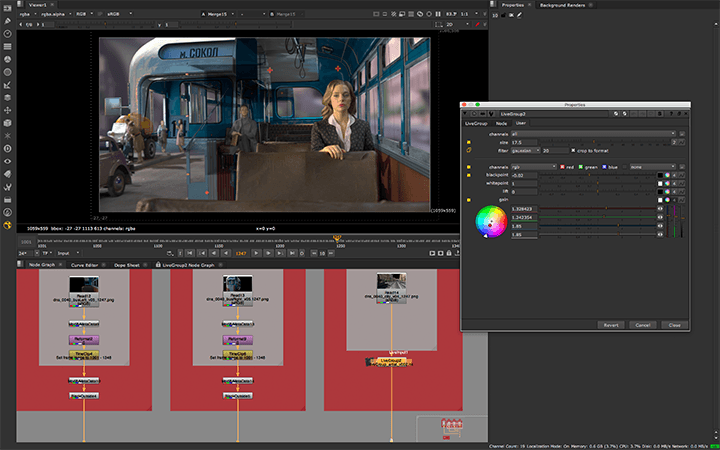This screenshot has width=720, height=450.
Task: Select the Node tab in Properties
Action: point(501,123)
